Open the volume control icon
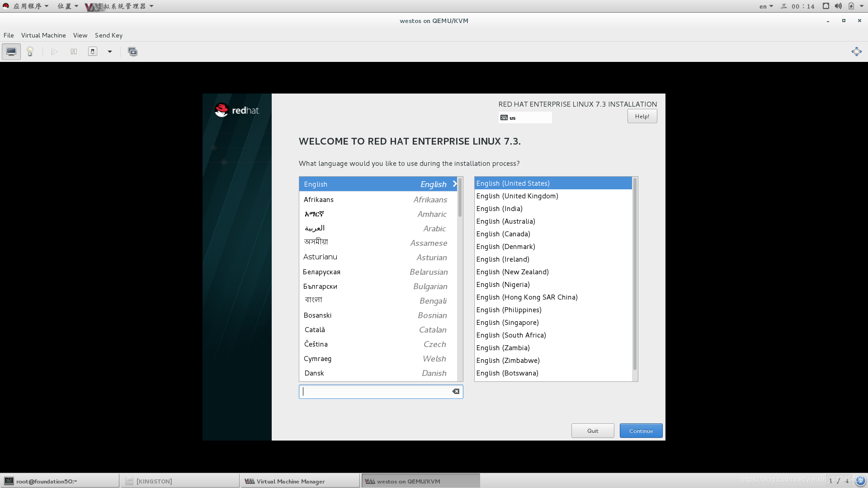868x488 pixels. click(838, 6)
